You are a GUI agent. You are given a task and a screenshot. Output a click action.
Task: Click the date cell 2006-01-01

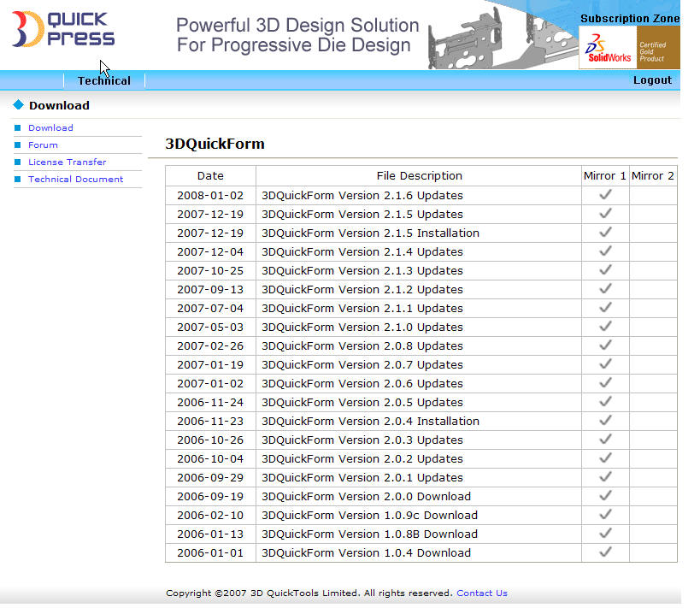pyautogui.click(x=210, y=552)
